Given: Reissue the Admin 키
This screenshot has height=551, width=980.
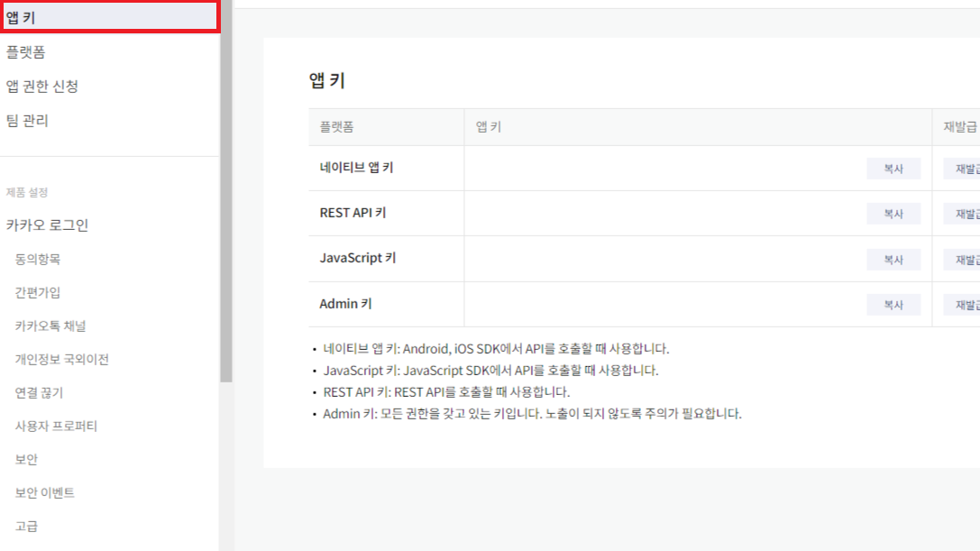Looking at the screenshot, I should pos(963,305).
